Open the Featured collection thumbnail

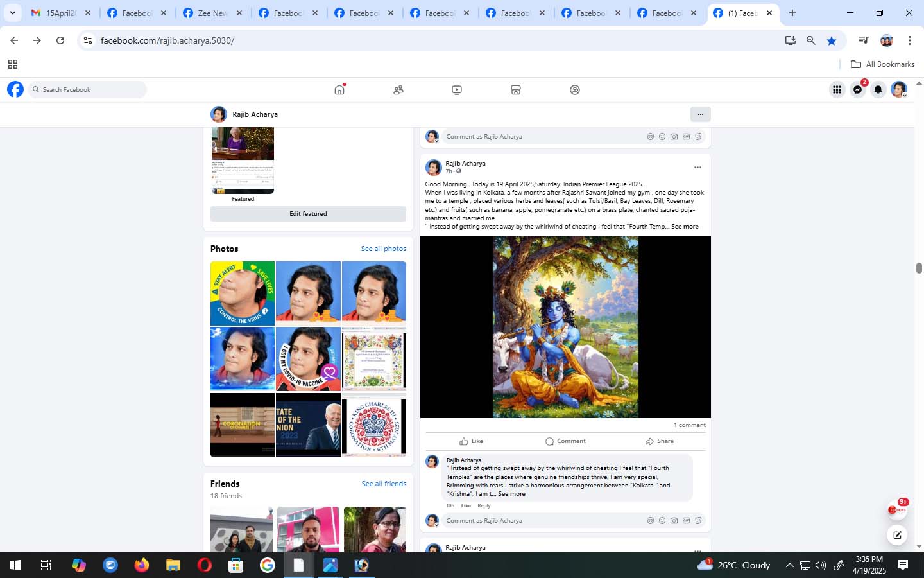click(243, 161)
